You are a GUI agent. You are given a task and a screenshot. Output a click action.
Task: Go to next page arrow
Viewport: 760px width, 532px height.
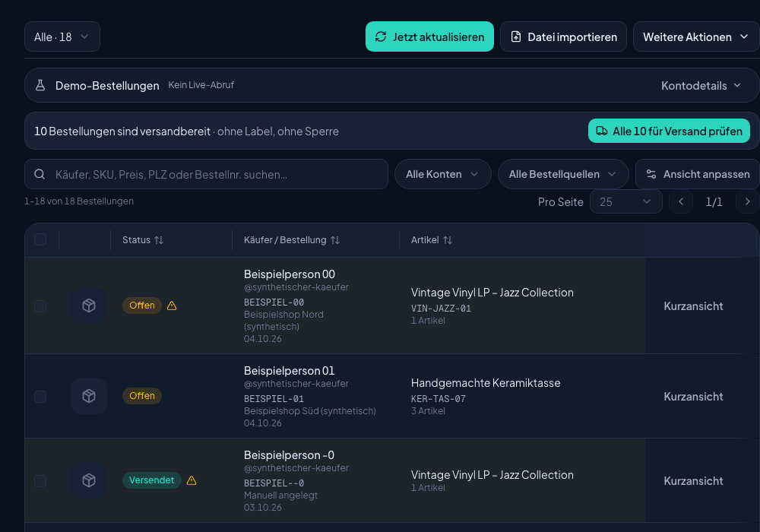[x=747, y=201]
